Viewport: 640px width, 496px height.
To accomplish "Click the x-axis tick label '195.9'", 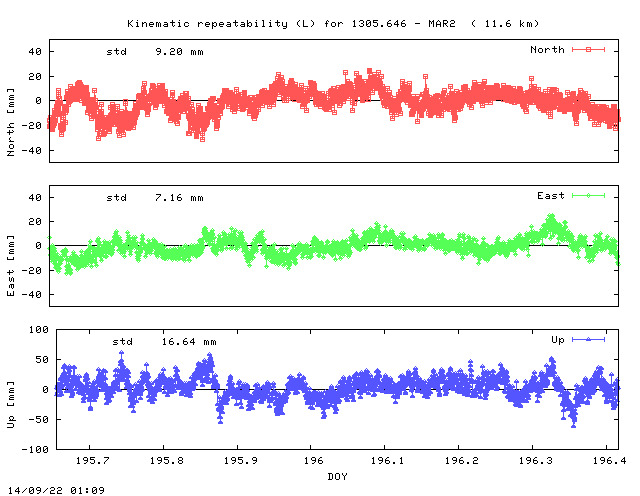I will pos(240,460).
